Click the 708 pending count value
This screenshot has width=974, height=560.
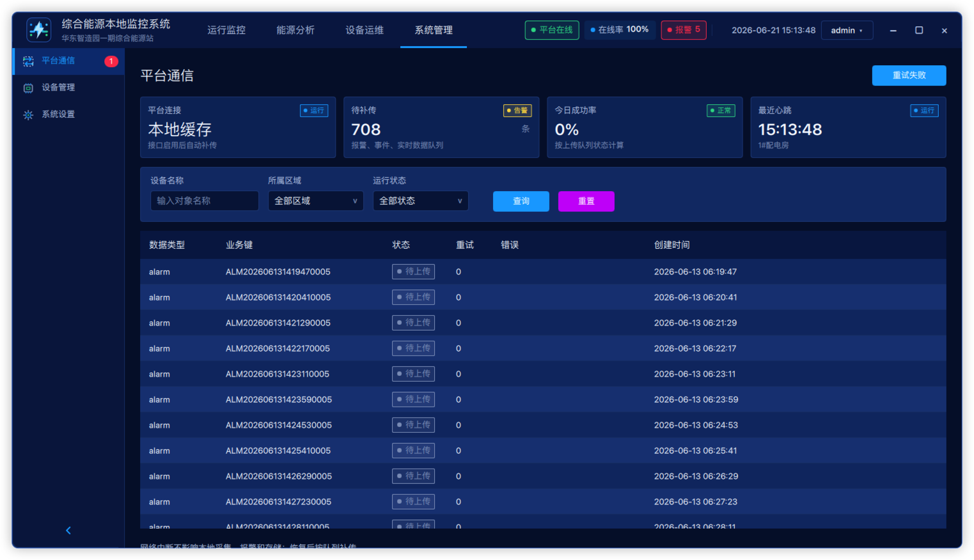point(366,130)
